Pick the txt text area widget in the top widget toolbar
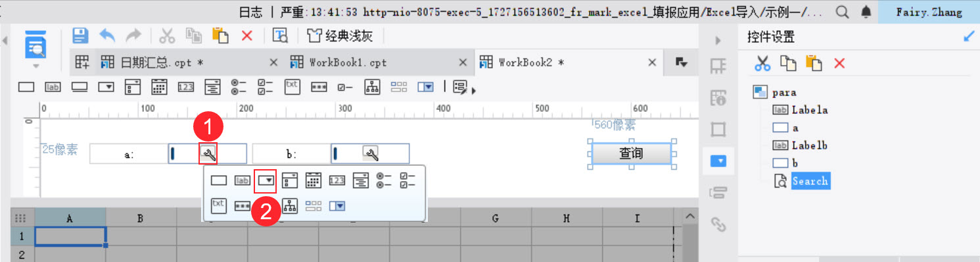980x262 pixels. [x=292, y=86]
